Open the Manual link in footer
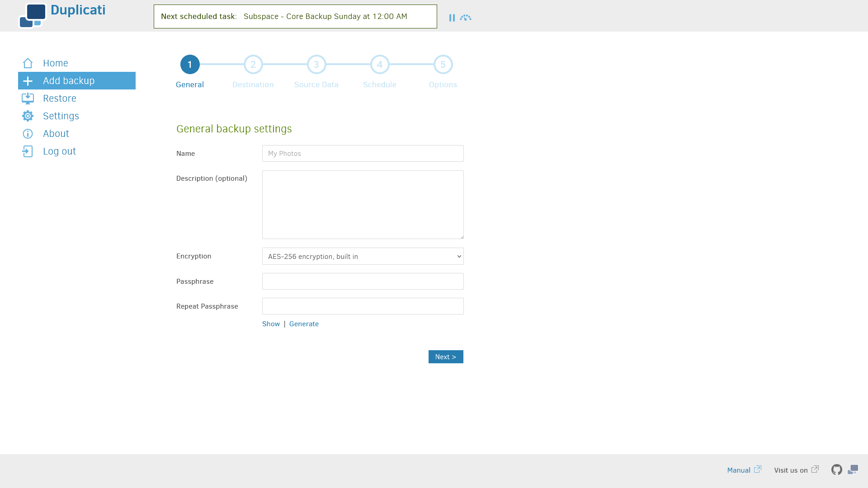Viewport: 868px width, 488px height. pyautogui.click(x=744, y=470)
